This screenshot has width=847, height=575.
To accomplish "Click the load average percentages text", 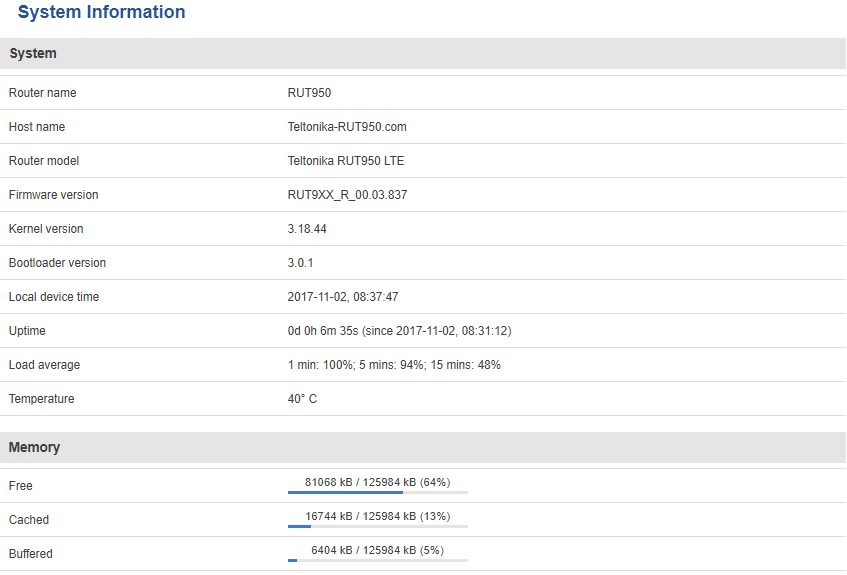I will 394,365.
